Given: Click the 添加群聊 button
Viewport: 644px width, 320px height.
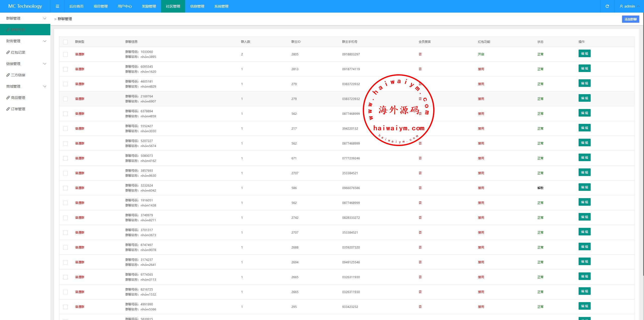Looking at the screenshot, I should point(630,19).
